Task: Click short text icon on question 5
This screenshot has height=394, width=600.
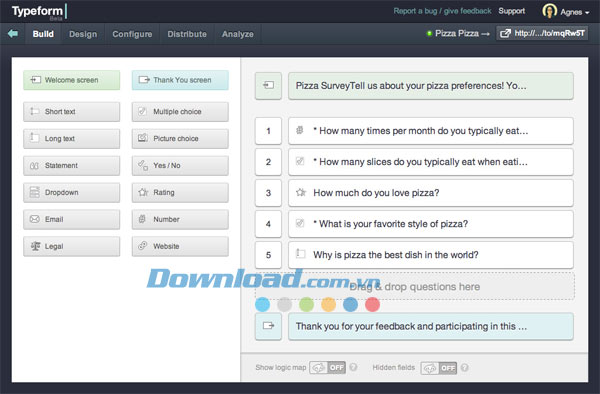Action: [x=300, y=254]
